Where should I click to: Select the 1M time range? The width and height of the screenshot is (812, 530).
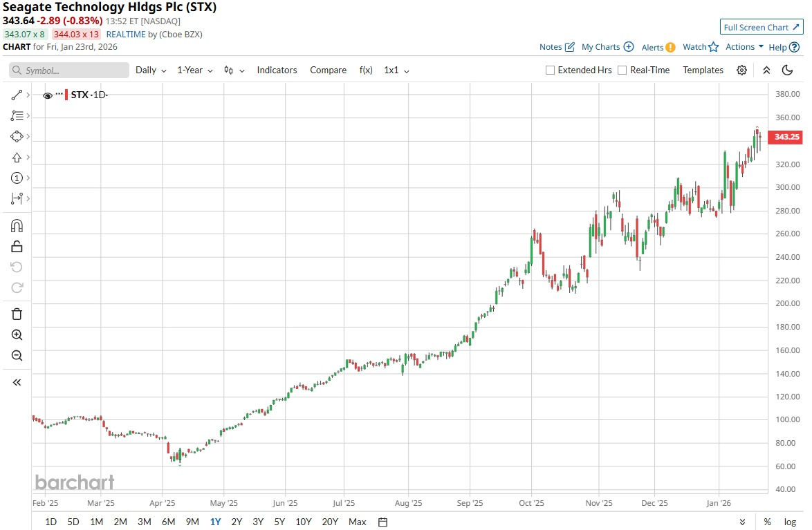96,522
